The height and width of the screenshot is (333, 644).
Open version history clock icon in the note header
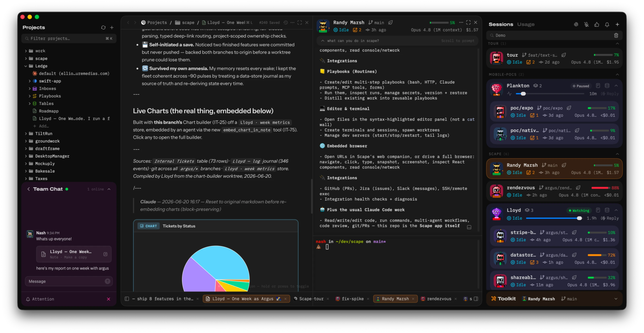click(286, 23)
